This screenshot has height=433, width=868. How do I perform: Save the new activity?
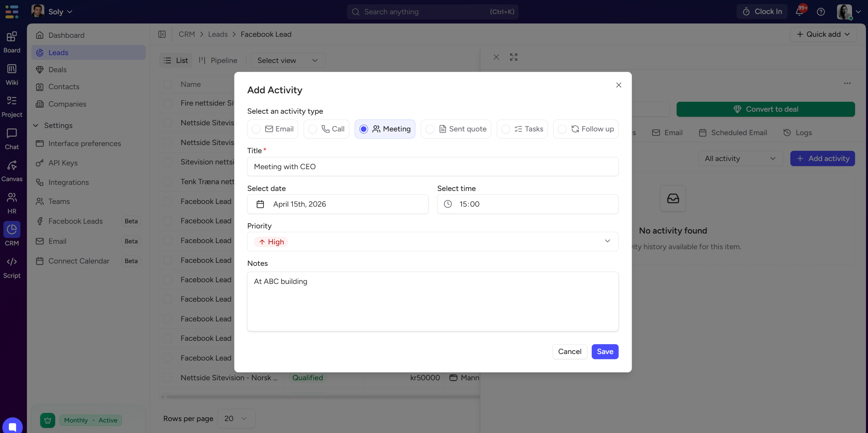[x=605, y=352]
